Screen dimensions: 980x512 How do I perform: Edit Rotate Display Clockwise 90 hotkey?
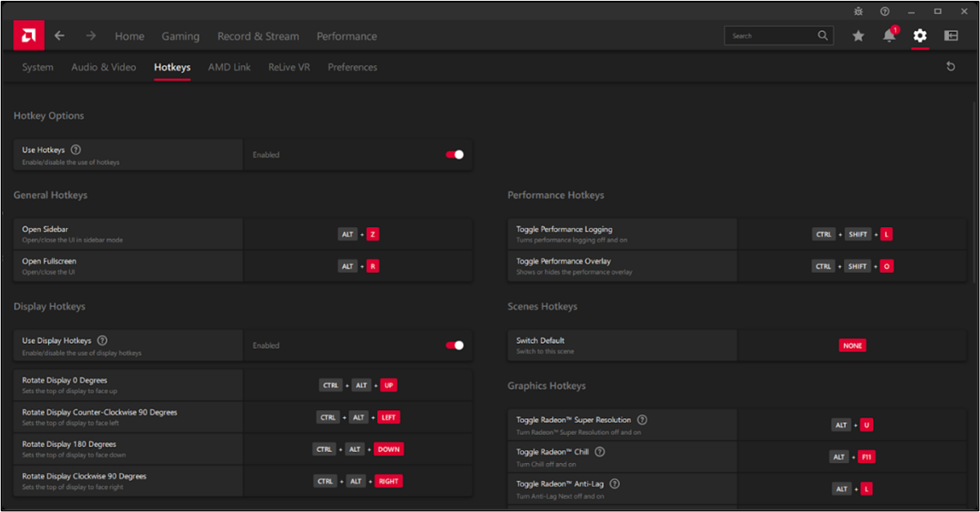(358, 481)
